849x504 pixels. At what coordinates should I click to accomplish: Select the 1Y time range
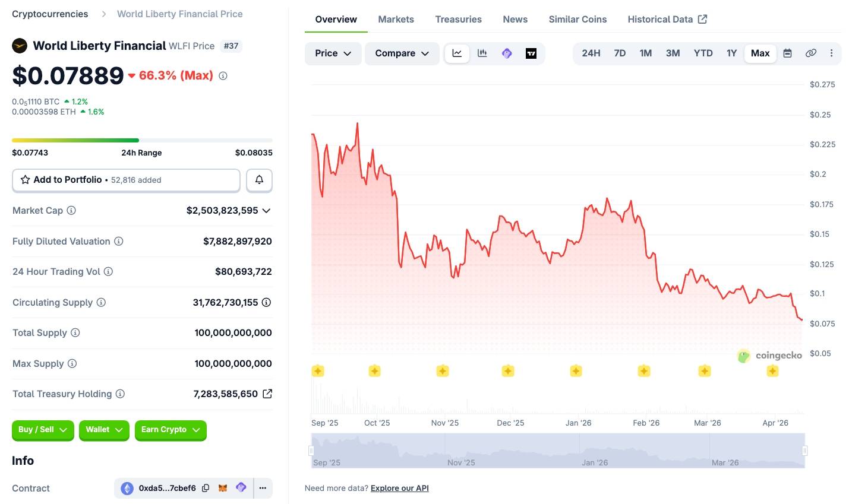point(731,53)
